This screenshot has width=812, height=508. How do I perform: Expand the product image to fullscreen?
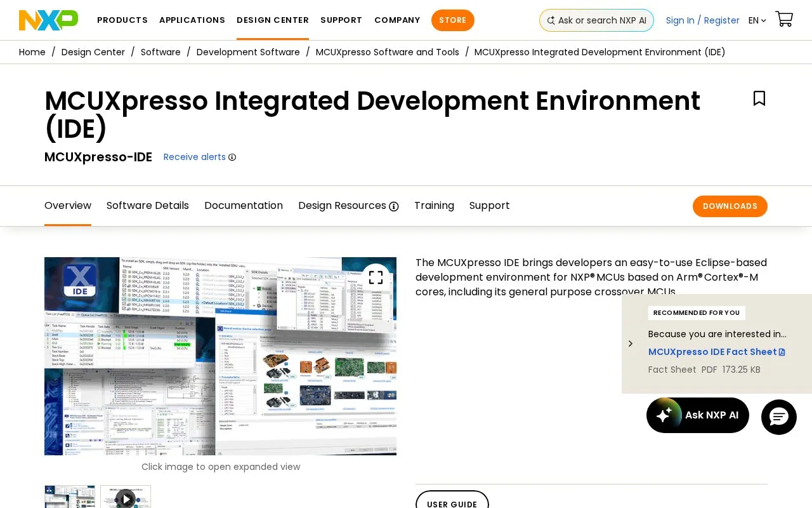click(376, 277)
